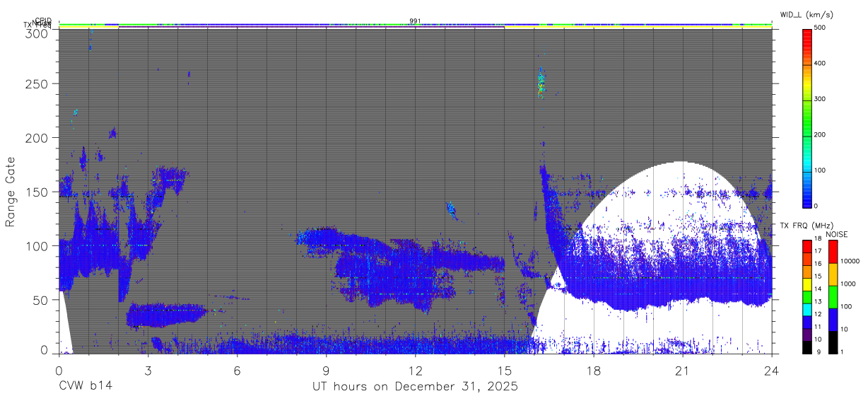
Task: Click the '991' label above the plot
Action: (x=415, y=21)
